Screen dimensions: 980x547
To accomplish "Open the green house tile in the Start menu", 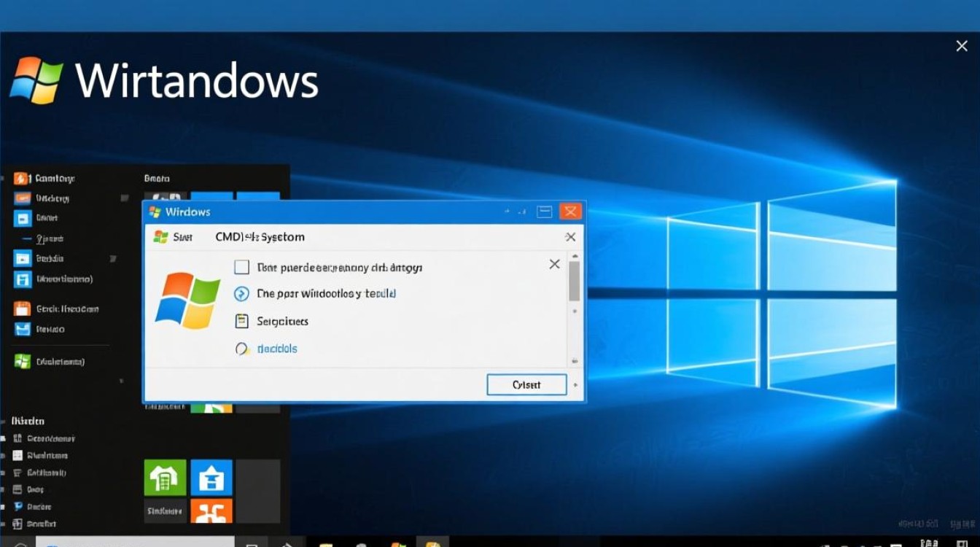I will [x=165, y=478].
